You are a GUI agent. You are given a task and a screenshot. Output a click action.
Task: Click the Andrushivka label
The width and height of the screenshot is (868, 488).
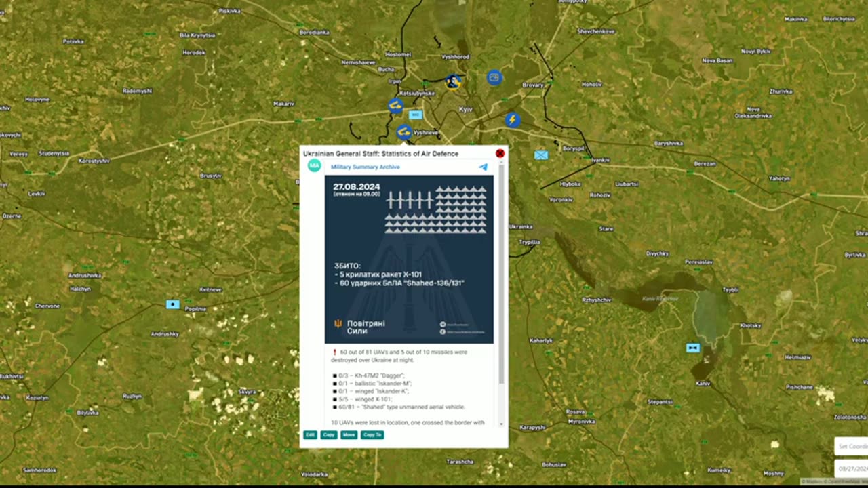point(85,276)
